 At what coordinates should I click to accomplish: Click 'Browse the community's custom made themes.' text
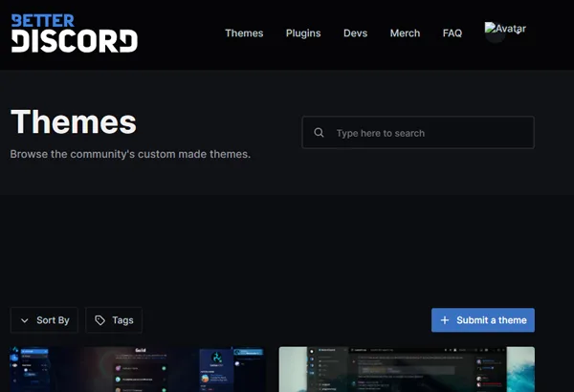(x=130, y=154)
